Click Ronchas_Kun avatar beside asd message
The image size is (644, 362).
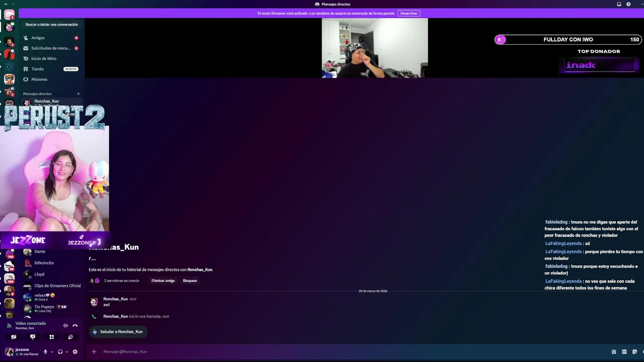click(94, 302)
